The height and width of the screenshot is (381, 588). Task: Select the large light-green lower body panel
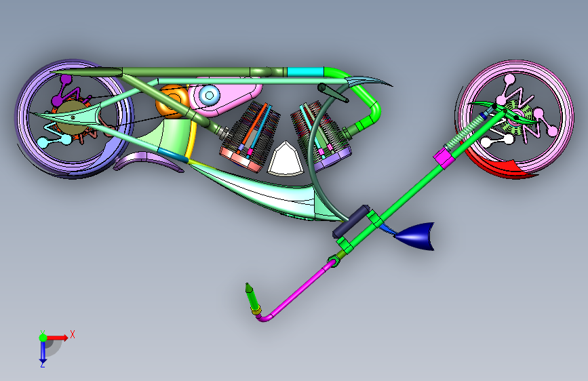[x=259, y=193]
